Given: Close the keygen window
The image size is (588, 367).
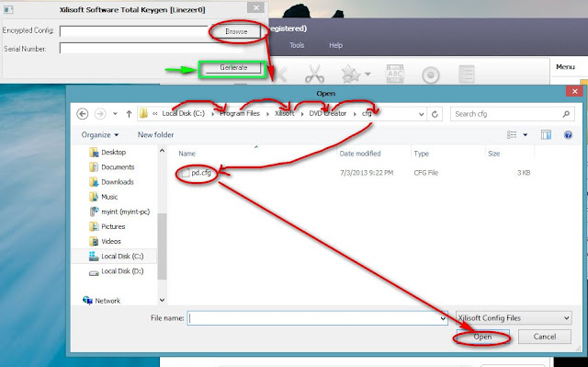Looking at the screenshot, I should 255,7.
